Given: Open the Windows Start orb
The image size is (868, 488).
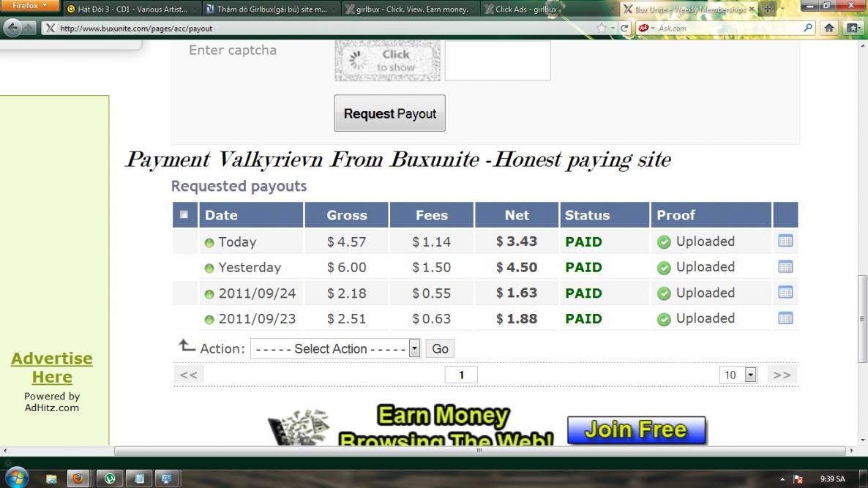Looking at the screenshot, I should click(x=17, y=478).
